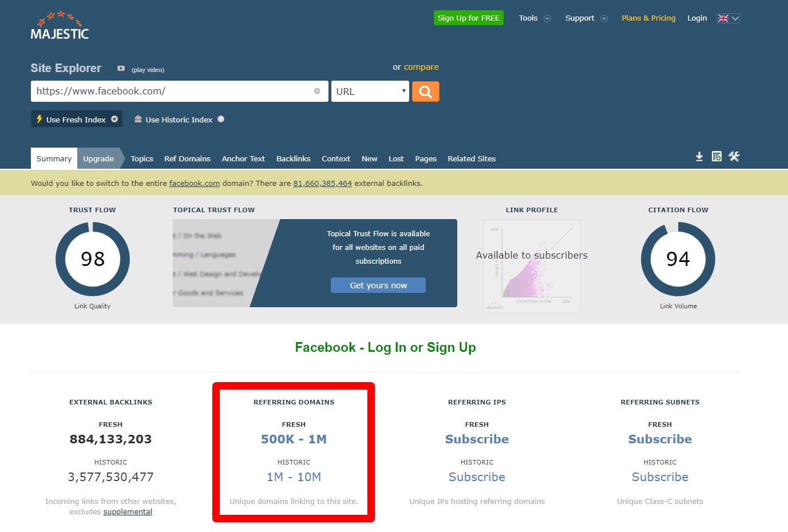Click the bank building Historic Index icon

pos(138,119)
